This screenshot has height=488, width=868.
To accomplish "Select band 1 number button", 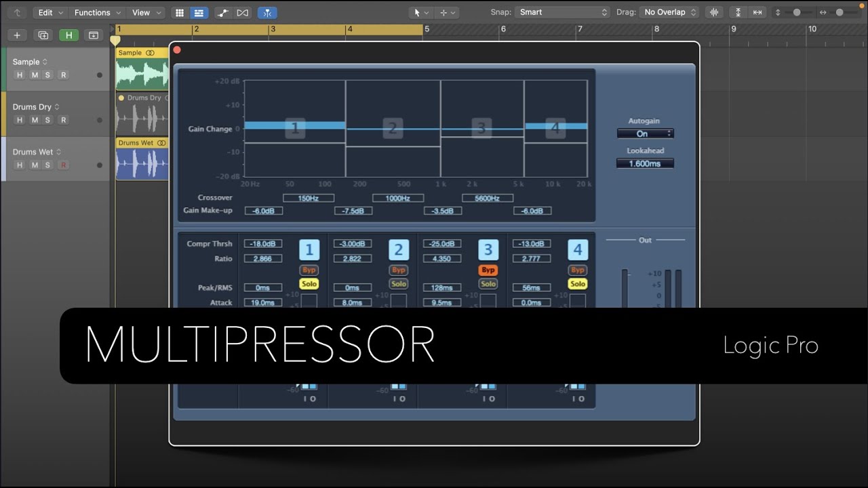I will [309, 250].
